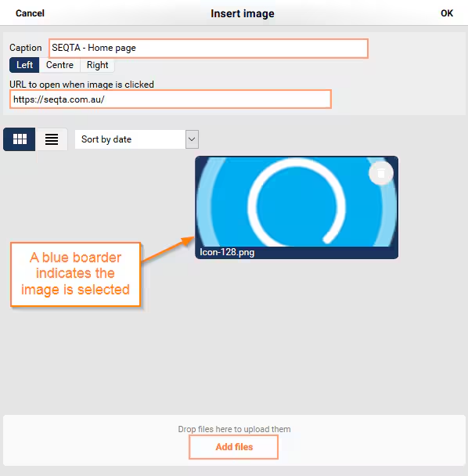Delete Icon-128.png using trash icon

(x=381, y=173)
